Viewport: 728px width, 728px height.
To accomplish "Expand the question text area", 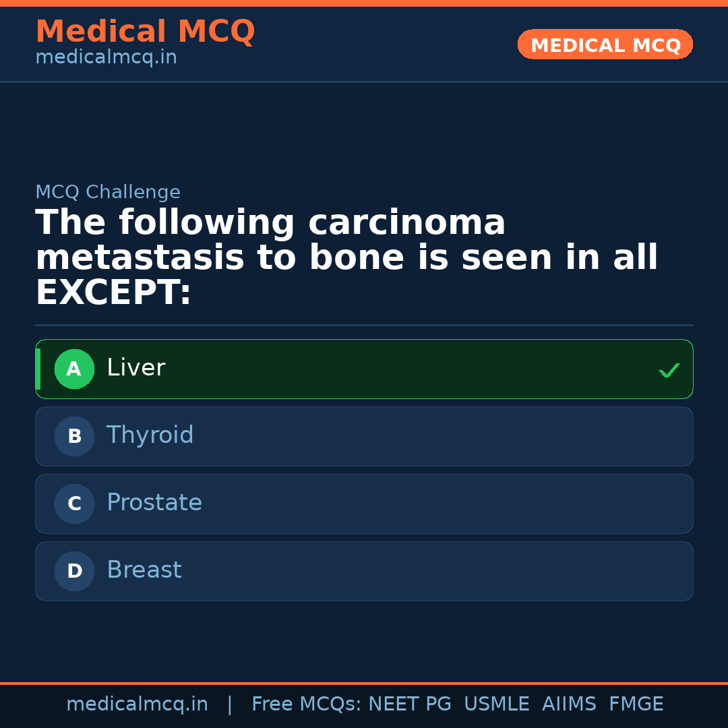I will [347, 257].
